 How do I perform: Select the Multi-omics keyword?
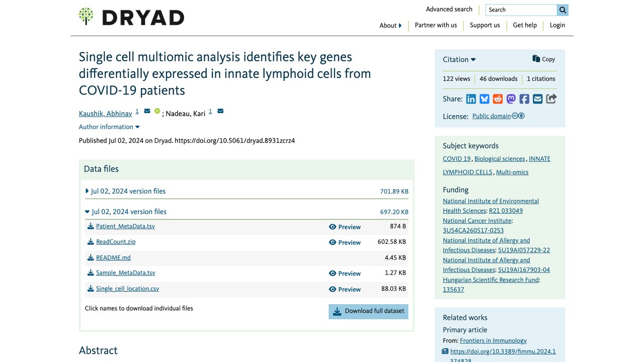pyautogui.click(x=512, y=172)
